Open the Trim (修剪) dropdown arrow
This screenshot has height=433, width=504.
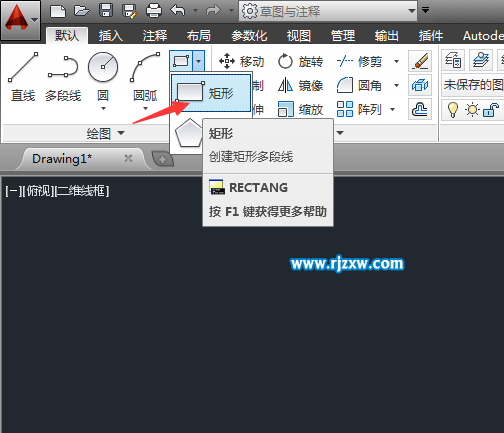(396, 61)
